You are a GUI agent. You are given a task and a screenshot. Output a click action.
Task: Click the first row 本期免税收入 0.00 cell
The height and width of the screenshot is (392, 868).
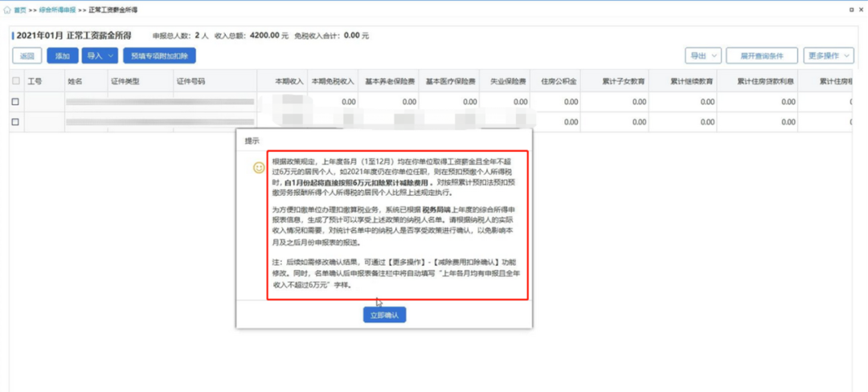pyautogui.click(x=333, y=102)
